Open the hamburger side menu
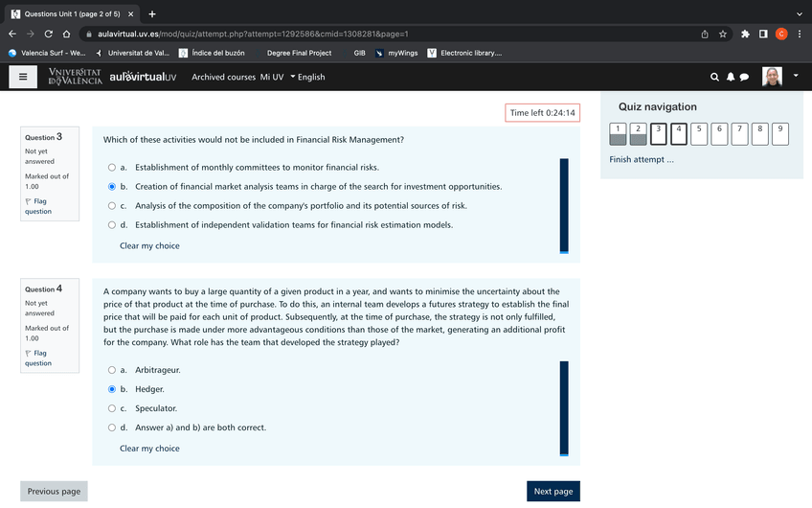This screenshot has height=508, width=812. pos(23,77)
